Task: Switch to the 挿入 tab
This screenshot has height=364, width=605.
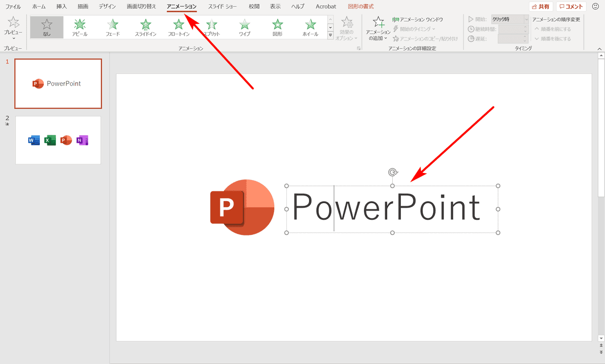Action: (62, 7)
